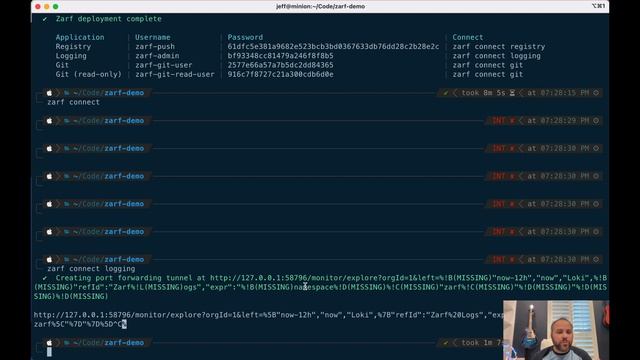
Task: Click the Git (read-only) application cell
Action: 89,74
